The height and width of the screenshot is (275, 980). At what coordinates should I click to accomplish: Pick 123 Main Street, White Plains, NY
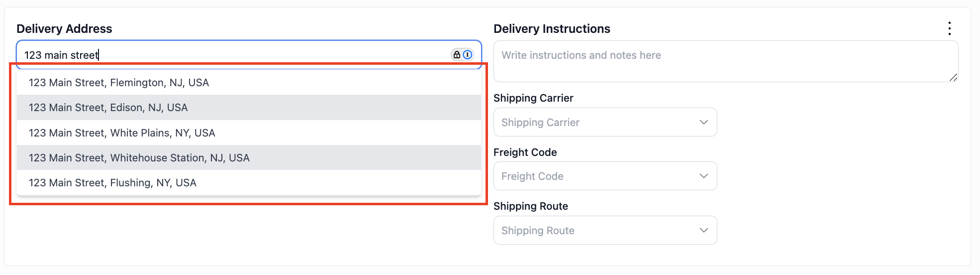pos(249,133)
